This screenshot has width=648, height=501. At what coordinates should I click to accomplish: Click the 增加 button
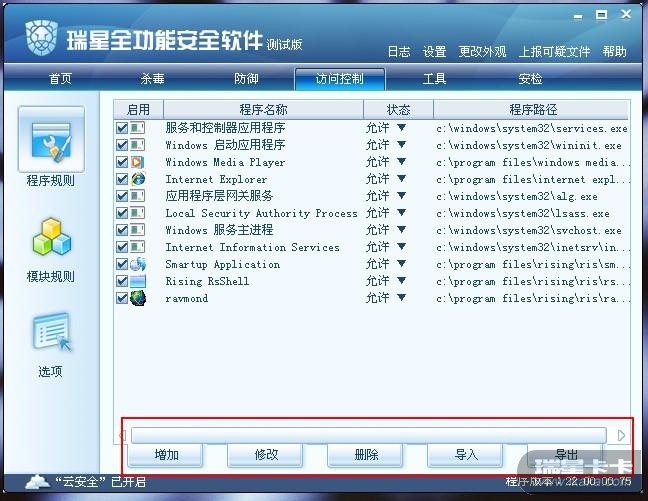coord(166,455)
